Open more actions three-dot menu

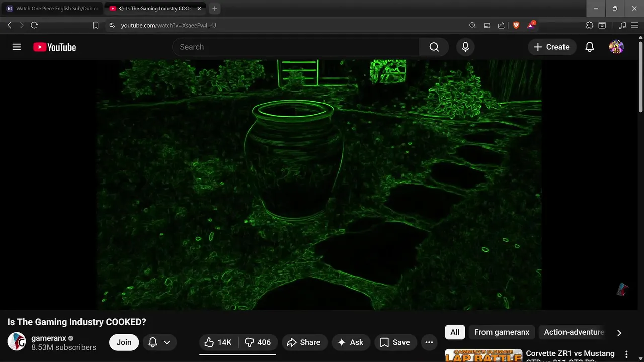coord(429,342)
